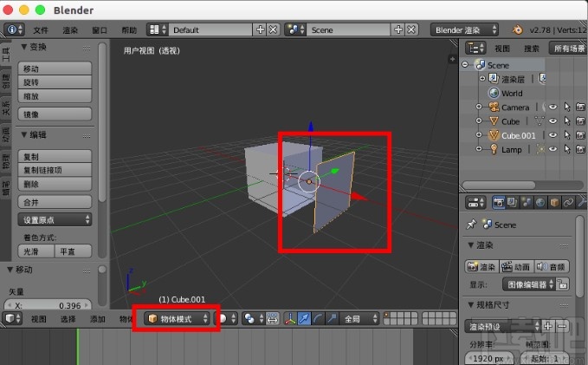Toggle manipulate center points icon

tap(272, 318)
